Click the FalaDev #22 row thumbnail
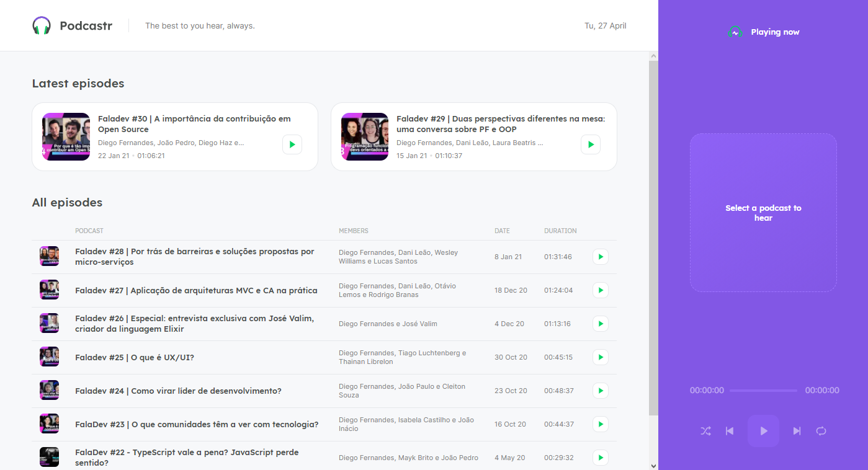868x470 pixels. (49, 458)
